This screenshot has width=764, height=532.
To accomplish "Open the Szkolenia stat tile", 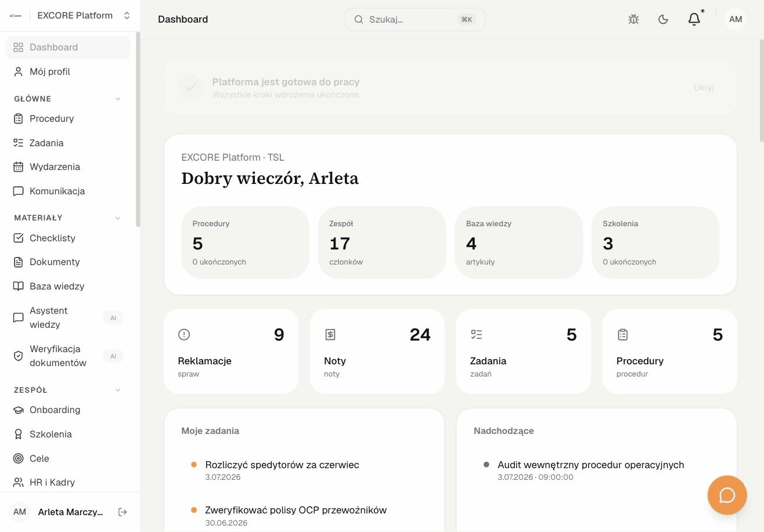I will [655, 243].
